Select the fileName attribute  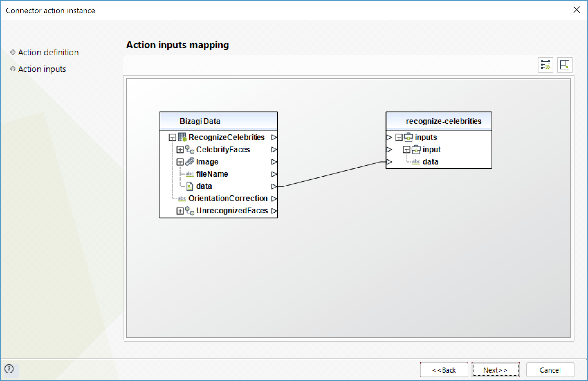click(x=212, y=174)
